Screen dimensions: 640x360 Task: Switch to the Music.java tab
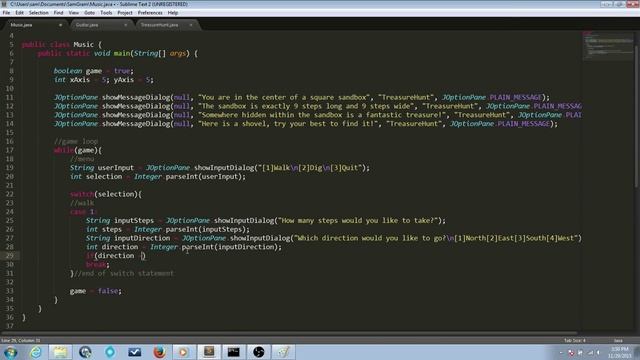(35, 25)
